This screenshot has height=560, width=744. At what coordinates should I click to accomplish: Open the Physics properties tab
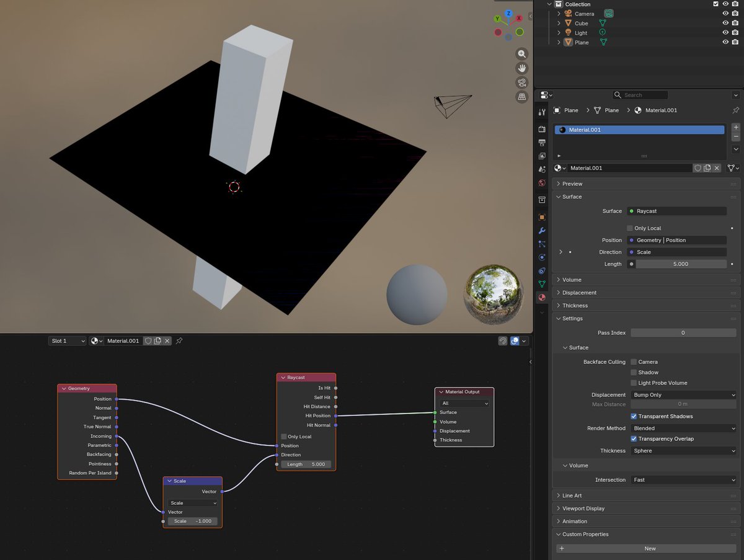(542, 257)
